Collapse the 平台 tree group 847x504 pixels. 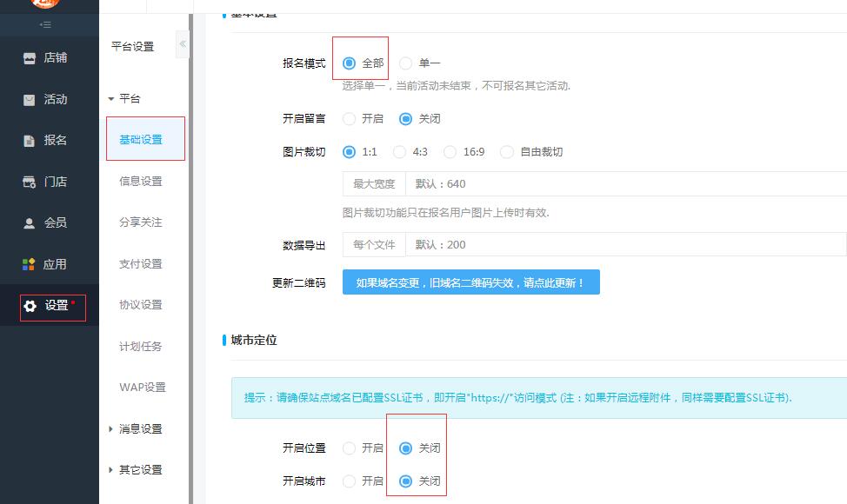pos(111,99)
